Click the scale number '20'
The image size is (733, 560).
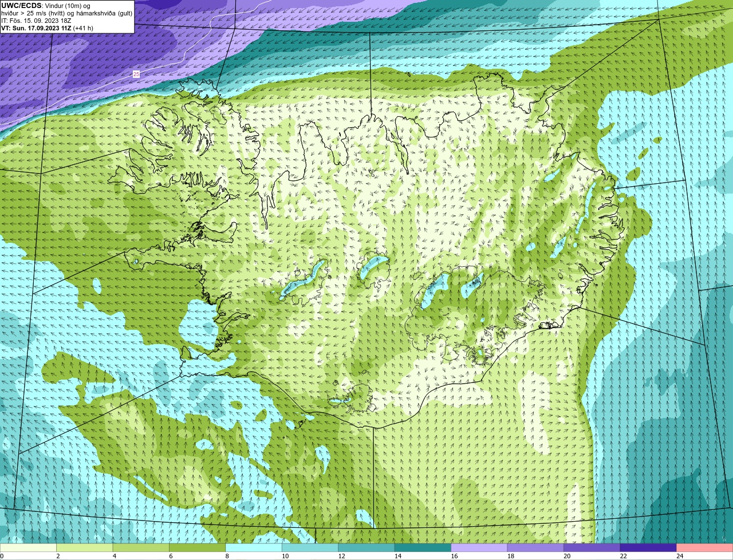(x=567, y=556)
